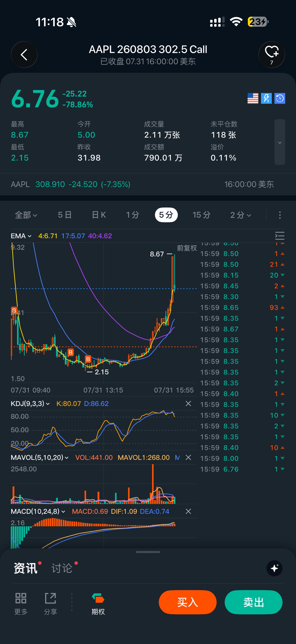Screen dimensions: 296x644
Task: Open the 讨论 discussion tab
Action: click(62, 568)
